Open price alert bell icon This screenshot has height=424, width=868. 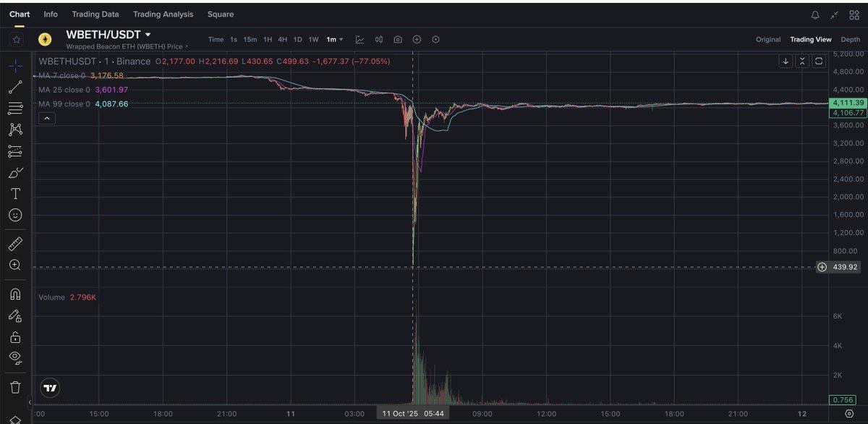[x=816, y=14]
